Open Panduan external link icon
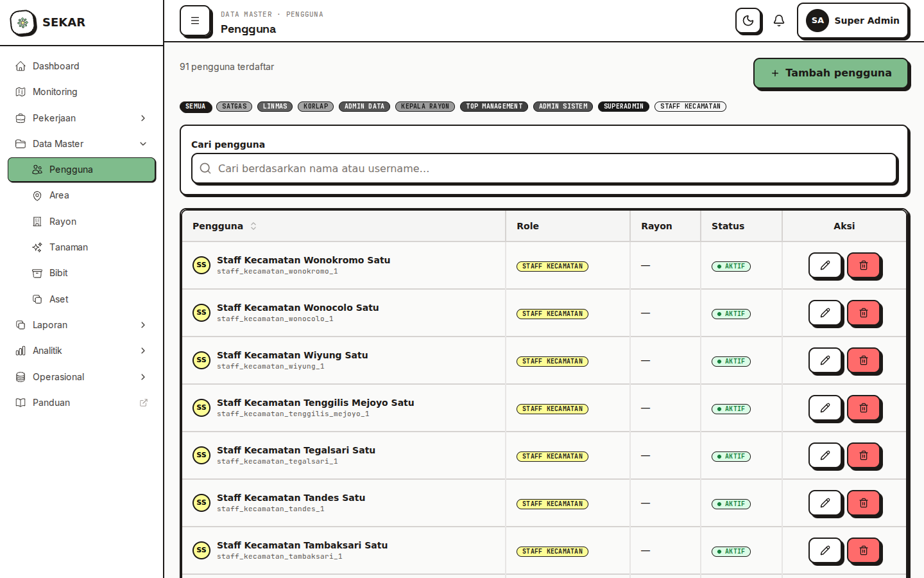The image size is (924, 578). pos(144,403)
